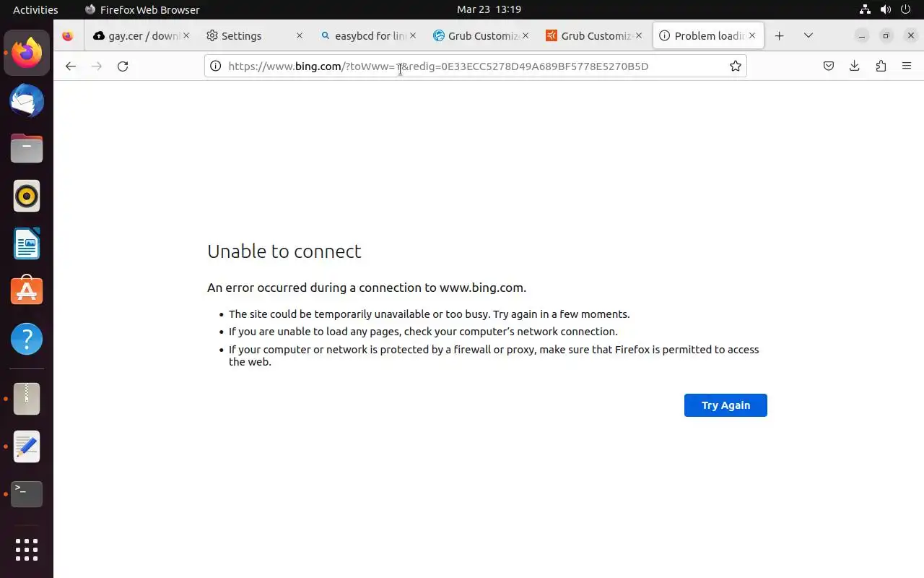
Task: Open the Archive Manager in dock
Action: 27,399
